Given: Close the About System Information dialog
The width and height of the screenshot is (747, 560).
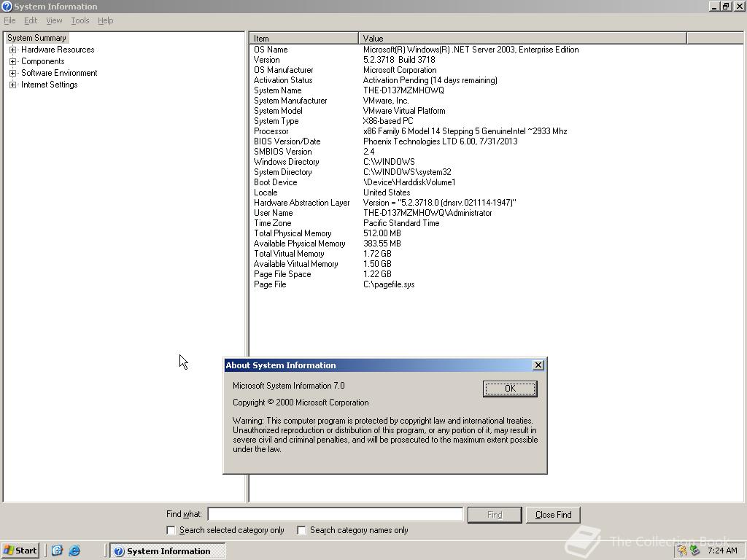Looking at the screenshot, I should pyautogui.click(x=538, y=365).
